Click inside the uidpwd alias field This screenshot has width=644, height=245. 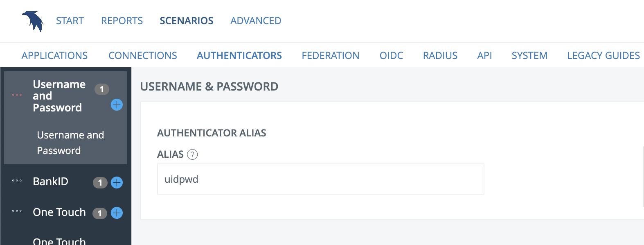[320, 179]
